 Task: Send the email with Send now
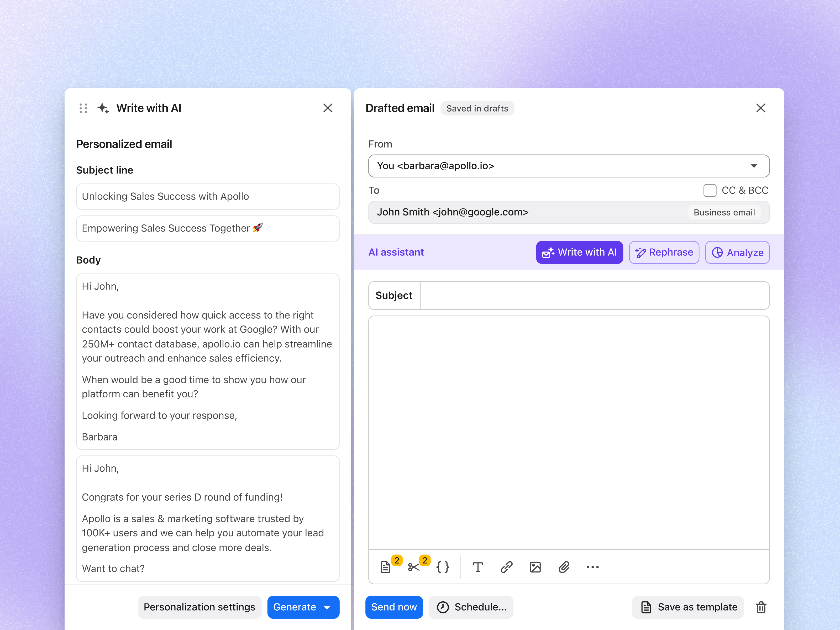394,607
